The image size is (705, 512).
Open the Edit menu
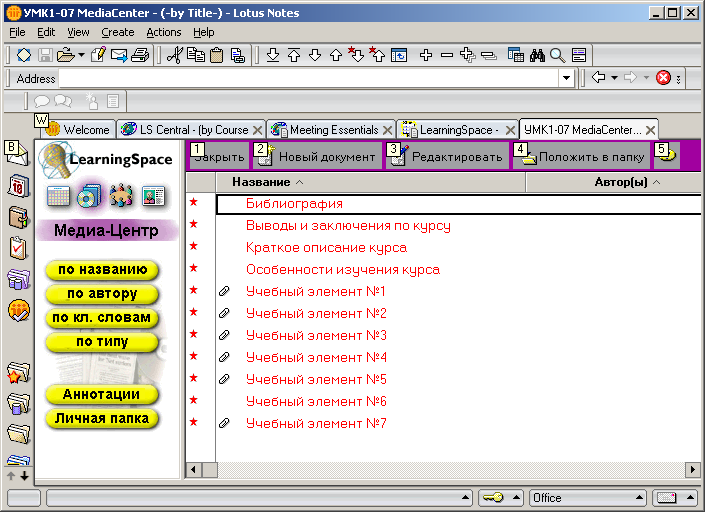[x=46, y=32]
